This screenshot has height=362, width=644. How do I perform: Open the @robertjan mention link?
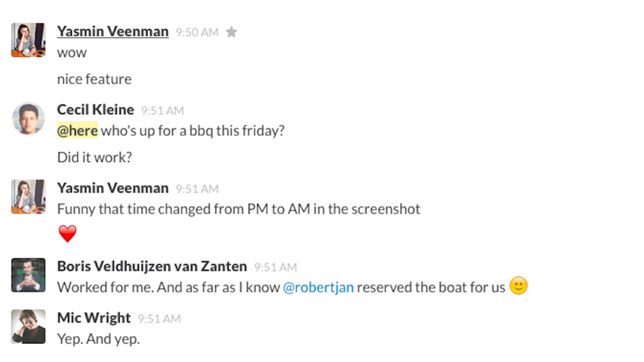coord(318,287)
